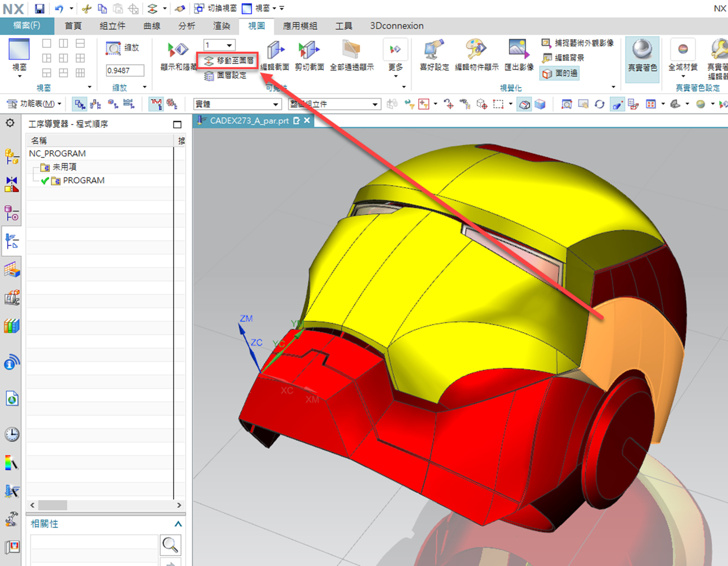Image resolution: width=728 pixels, height=566 pixels.
Task: Open the Assembly Navigator sidebar icon
Action: [x=12, y=156]
